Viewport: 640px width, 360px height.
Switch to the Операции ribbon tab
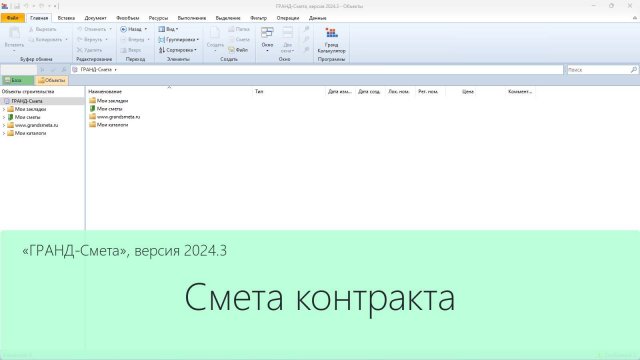tap(288, 18)
